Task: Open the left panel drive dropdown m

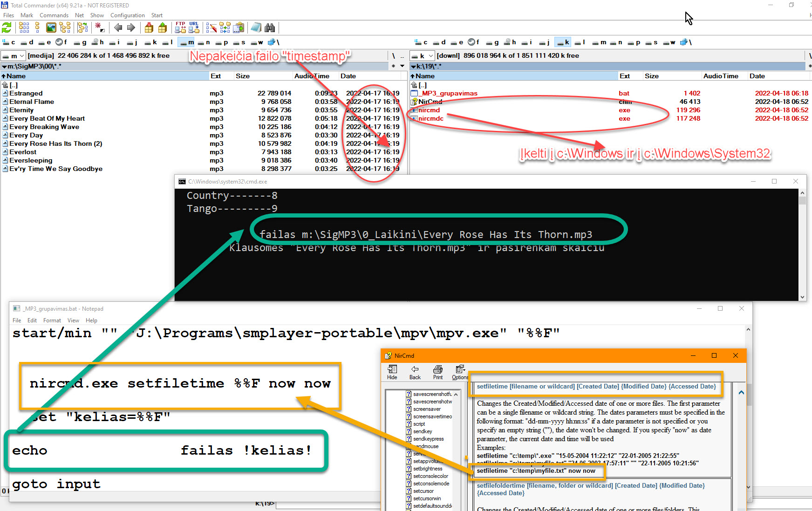Action: click(14, 56)
